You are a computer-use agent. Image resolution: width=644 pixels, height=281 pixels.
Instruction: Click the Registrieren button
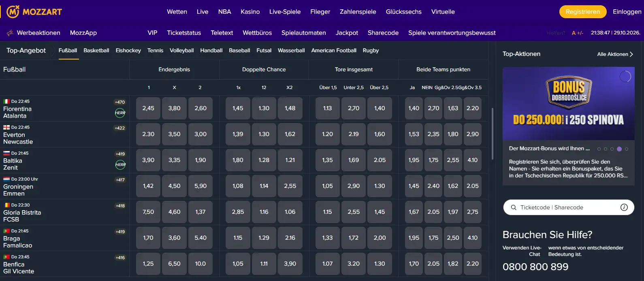[583, 12]
